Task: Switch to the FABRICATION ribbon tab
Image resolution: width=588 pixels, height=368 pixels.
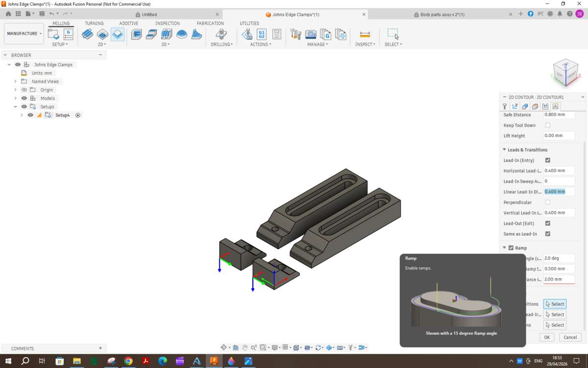Action: (x=210, y=23)
